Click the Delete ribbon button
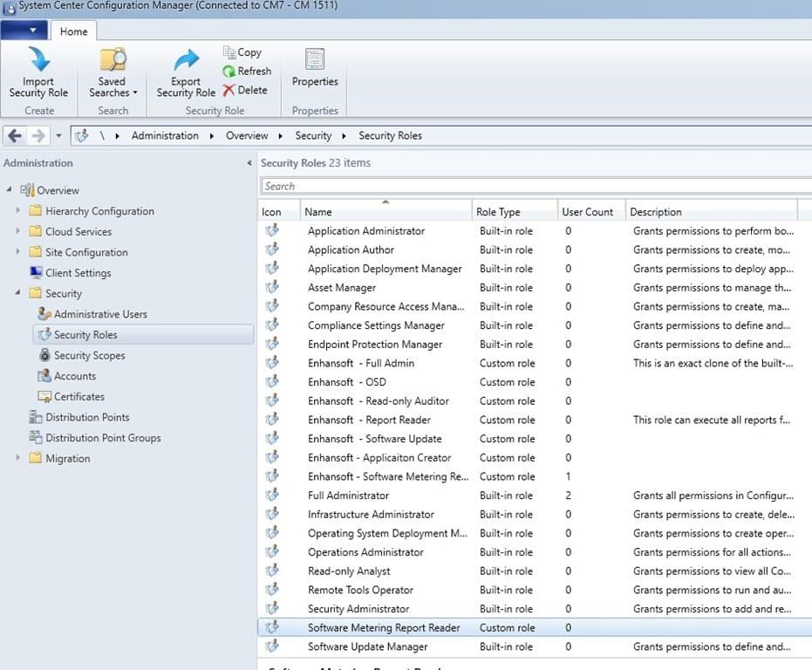The height and width of the screenshot is (670, 812). click(245, 90)
